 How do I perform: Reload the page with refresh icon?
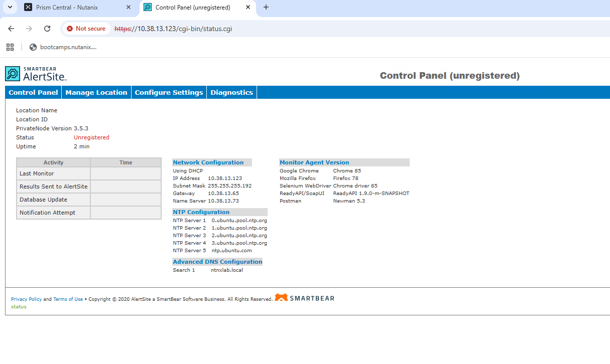pyautogui.click(x=47, y=29)
